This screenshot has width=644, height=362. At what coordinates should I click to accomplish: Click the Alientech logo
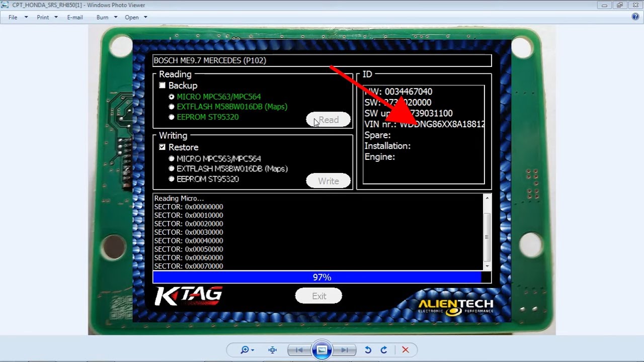pos(456,306)
